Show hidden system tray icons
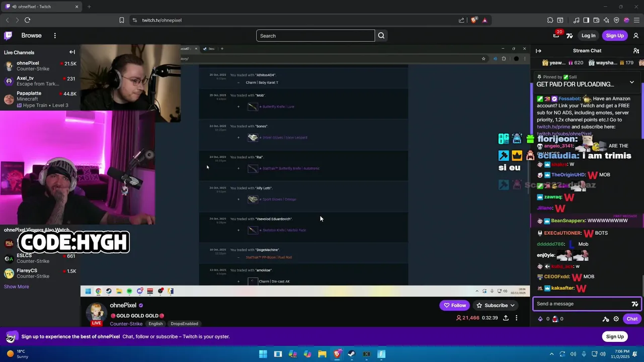The width and height of the screenshot is (644, 362). (551, 354)
